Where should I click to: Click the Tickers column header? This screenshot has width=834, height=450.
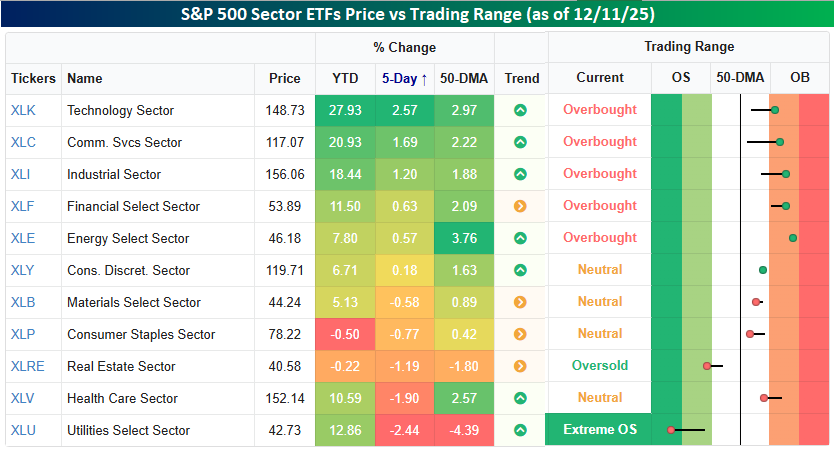pyautogui.click(x=33, y=78)
